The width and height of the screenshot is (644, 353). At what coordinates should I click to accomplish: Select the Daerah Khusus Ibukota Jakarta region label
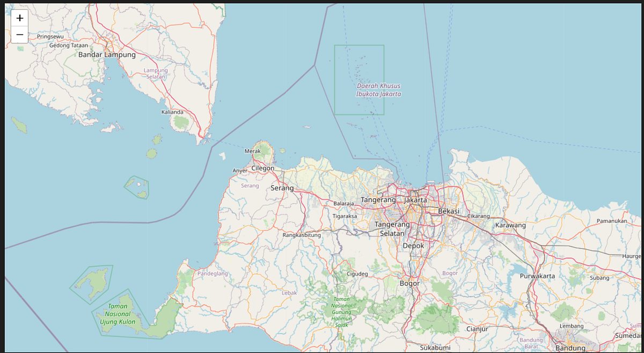(379, 89)
